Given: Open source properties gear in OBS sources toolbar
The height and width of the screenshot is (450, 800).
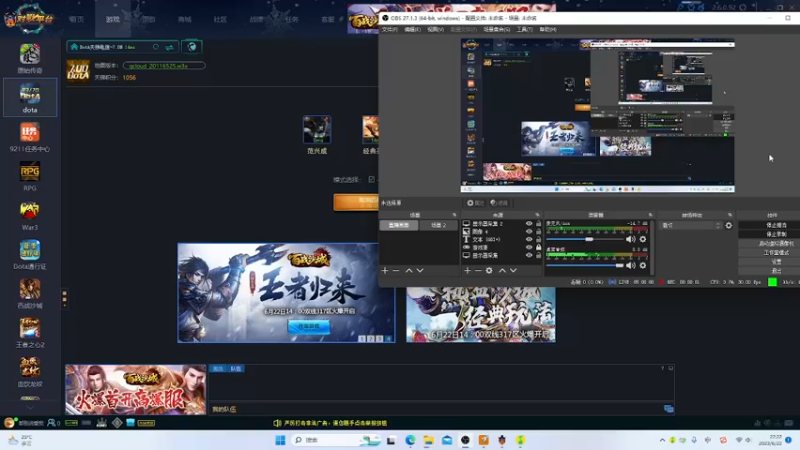Looking at the screenshot, I should 489,270.
